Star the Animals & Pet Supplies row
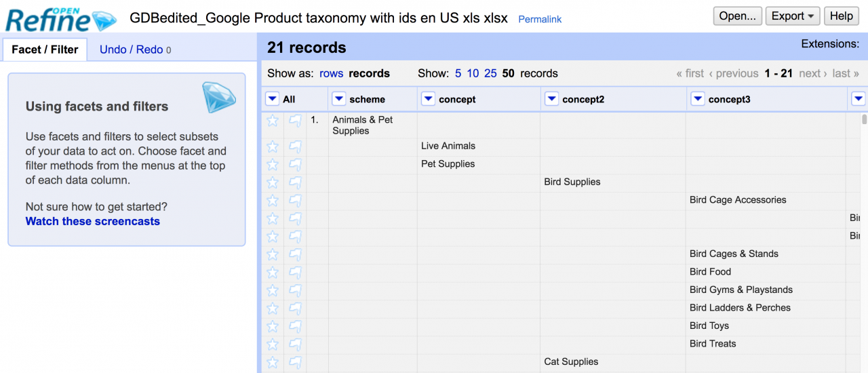This screenshot has width=868, height=373. [273, 121]
